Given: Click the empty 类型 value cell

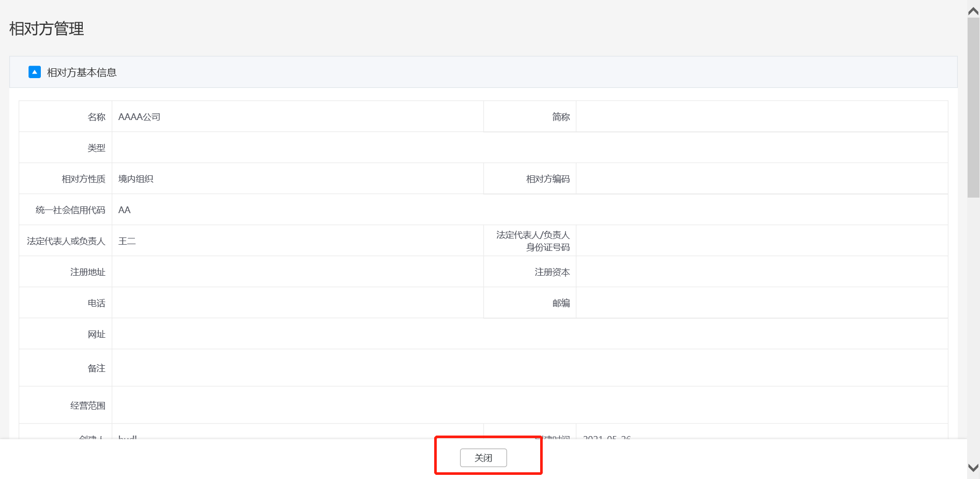Looking at the screenshot, I should tap(529, 148).
